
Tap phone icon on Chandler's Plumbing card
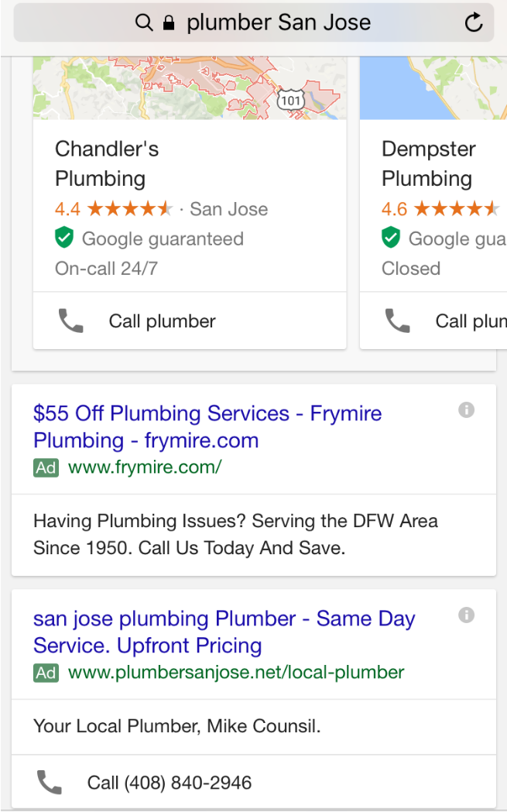71,320
